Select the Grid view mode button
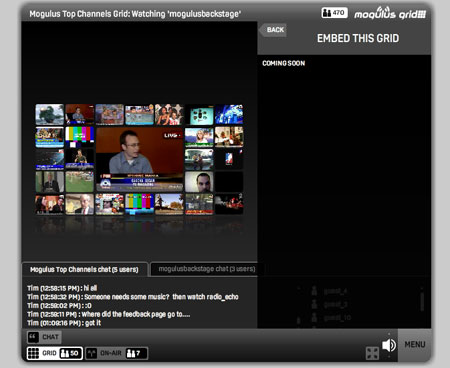 coord(55,353)
